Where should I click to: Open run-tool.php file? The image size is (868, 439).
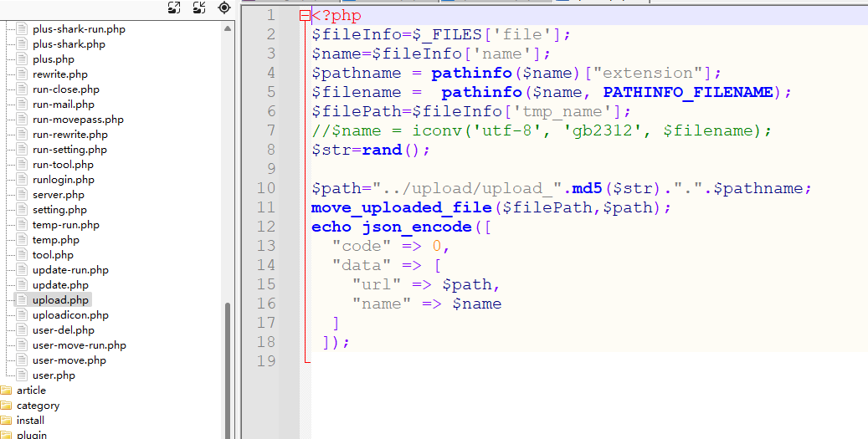click(x=63, y=164)
